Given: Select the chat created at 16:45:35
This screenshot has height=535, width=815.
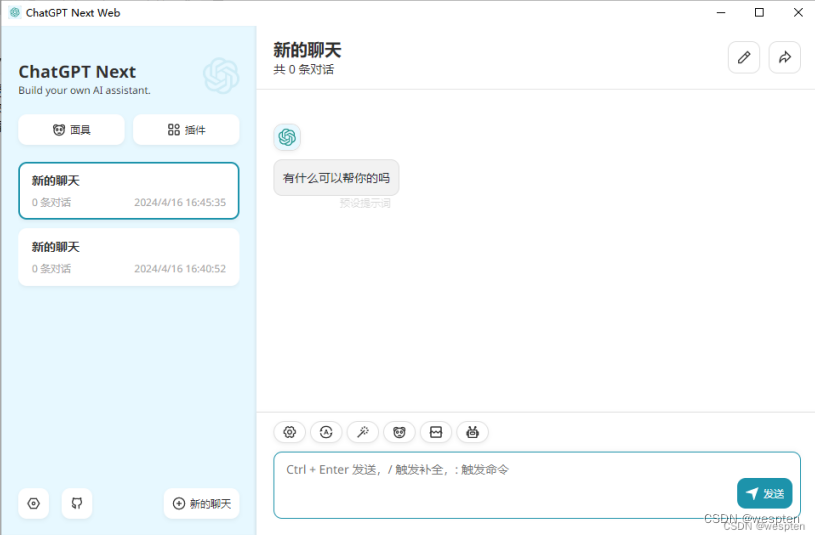Looking at the screenshot, I should click(128, 191).
